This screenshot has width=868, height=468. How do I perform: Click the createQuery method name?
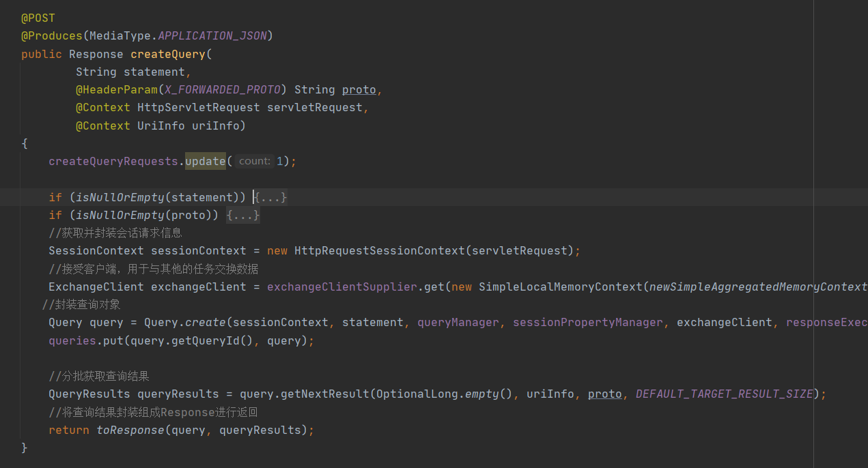pyautogui.click(x=168, y=54)
